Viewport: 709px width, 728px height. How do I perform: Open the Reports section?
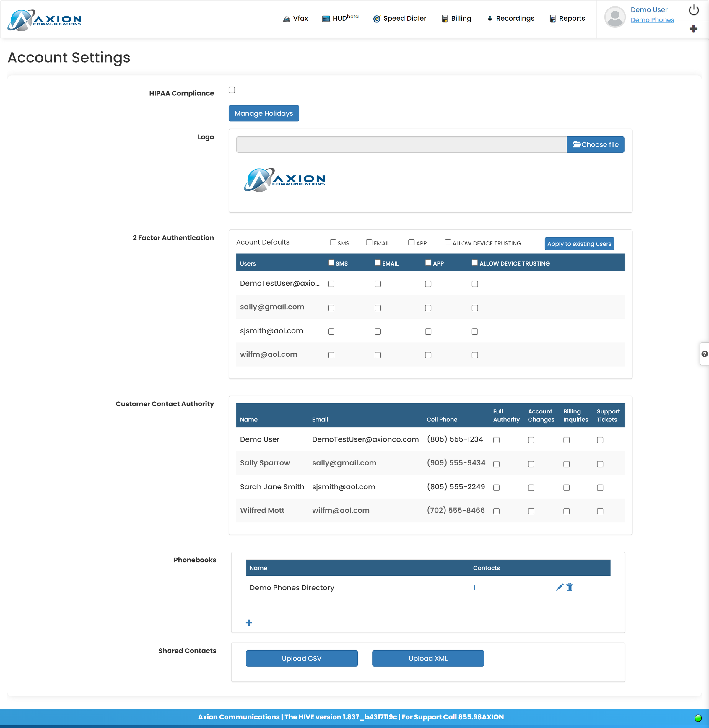click(x=567, y=19)
